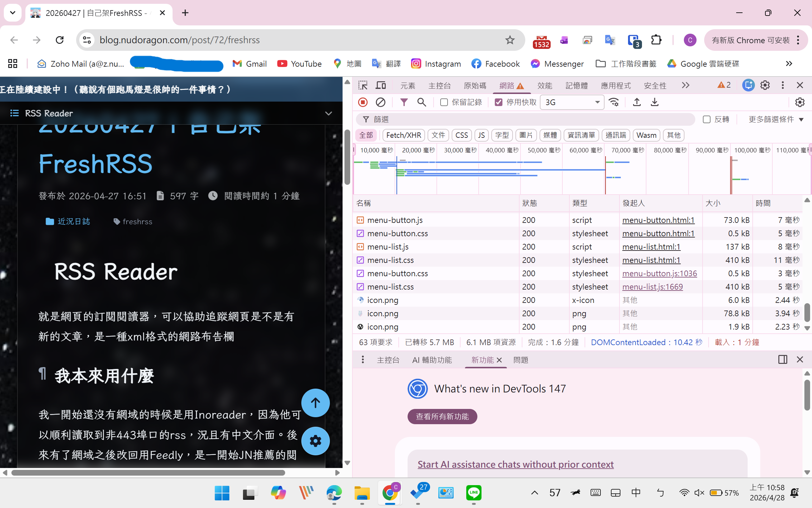Click the What's new drawer scrollbar
Image resolution: width=812 pixels, height=508 pixels.
coord(807,395)
